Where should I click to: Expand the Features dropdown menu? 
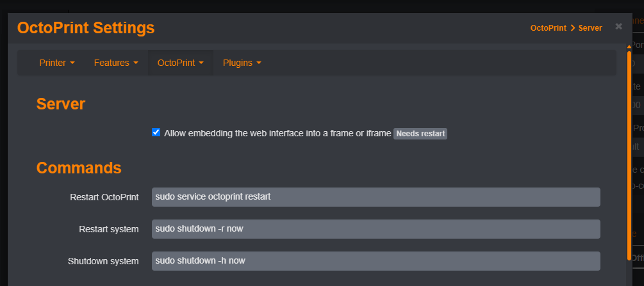(116, 63)
